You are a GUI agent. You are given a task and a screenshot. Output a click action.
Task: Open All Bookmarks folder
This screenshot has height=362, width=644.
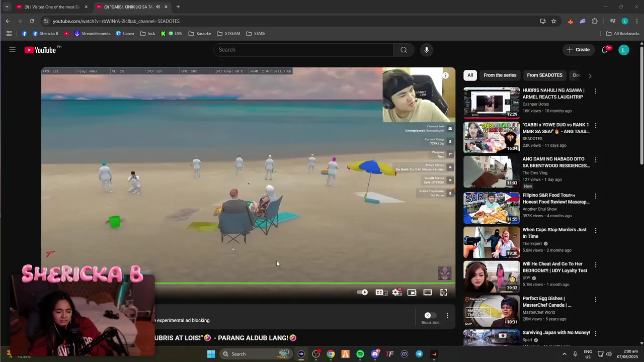click(622, 34)
